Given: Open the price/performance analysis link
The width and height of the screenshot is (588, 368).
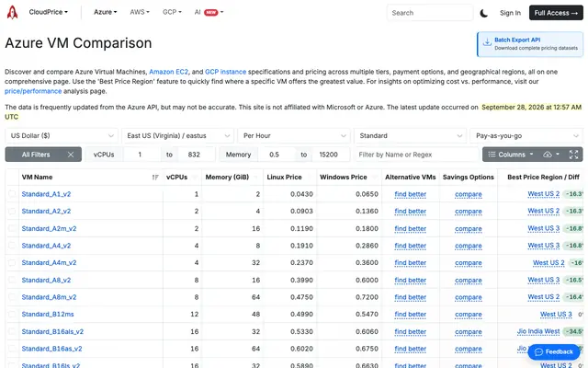Looking at the screenshot, I should tap(33, 91).
